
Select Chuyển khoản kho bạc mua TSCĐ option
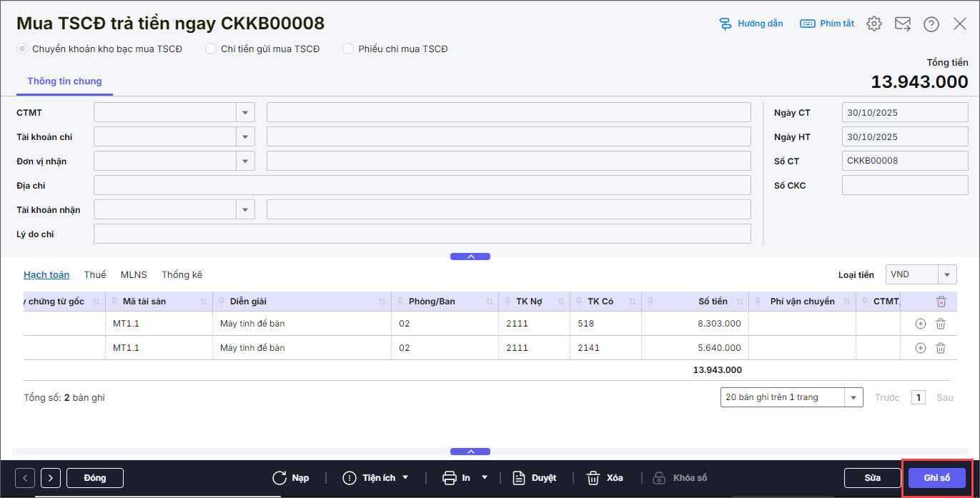[100, 49]
